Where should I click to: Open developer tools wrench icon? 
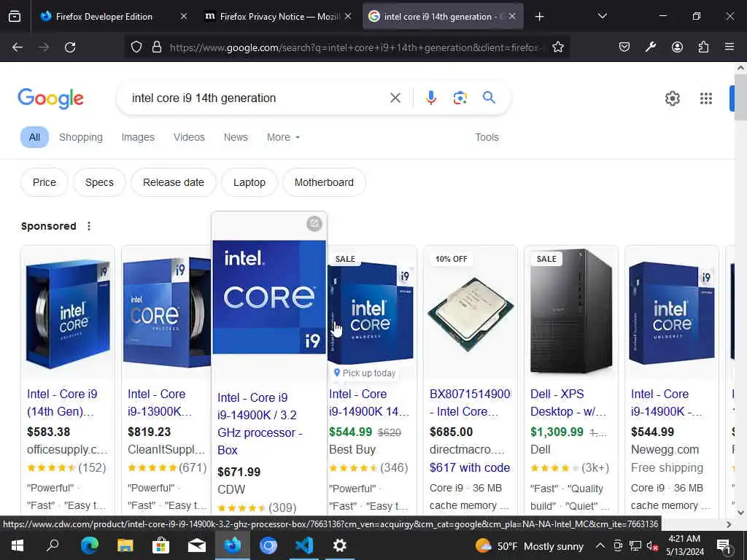[x=650, y=47]
